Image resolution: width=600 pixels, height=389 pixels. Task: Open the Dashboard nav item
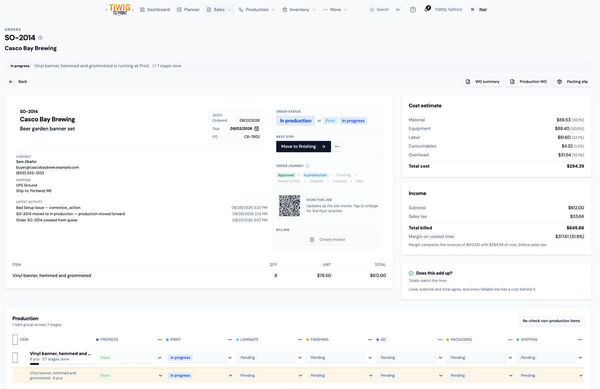(x=155, y=10)
